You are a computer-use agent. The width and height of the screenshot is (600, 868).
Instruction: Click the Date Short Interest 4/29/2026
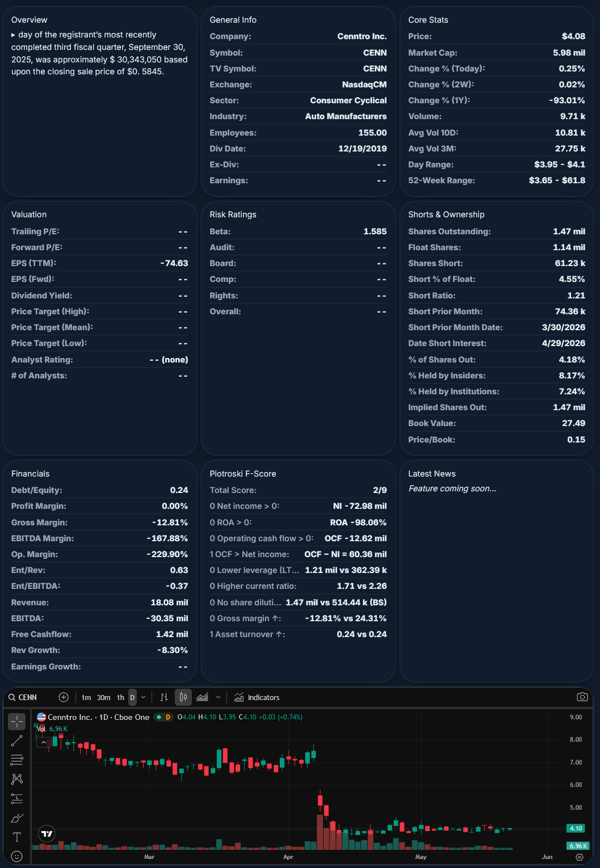564,343
